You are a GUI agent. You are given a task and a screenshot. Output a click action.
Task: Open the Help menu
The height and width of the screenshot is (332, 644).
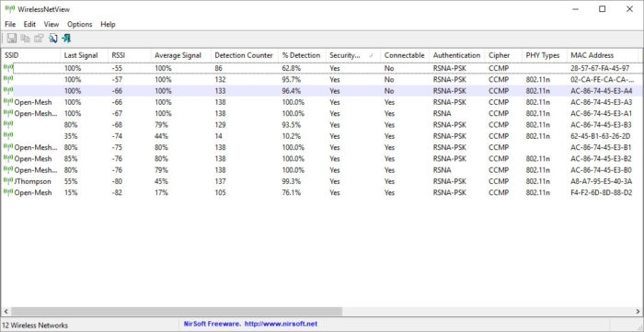108,24
